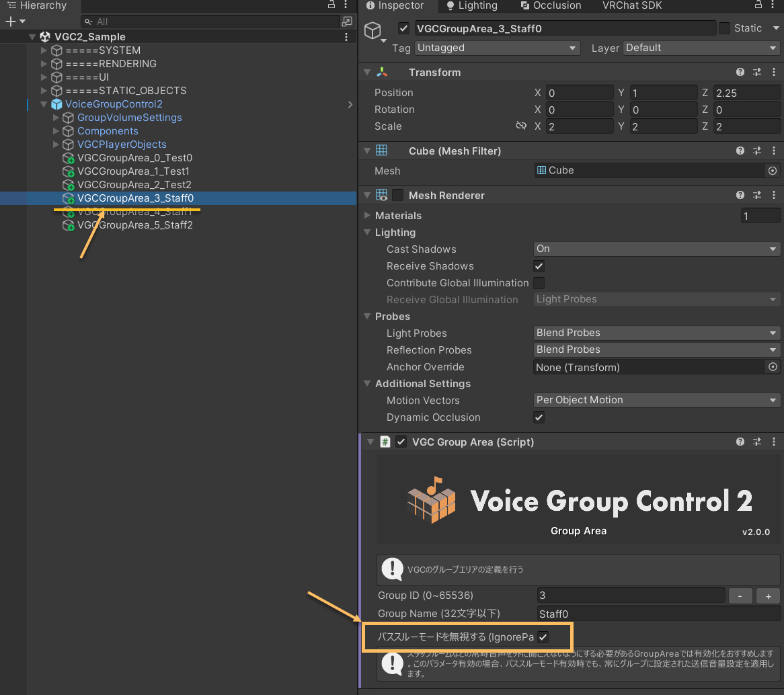Open the hierarchy search in new window icon

346,22
